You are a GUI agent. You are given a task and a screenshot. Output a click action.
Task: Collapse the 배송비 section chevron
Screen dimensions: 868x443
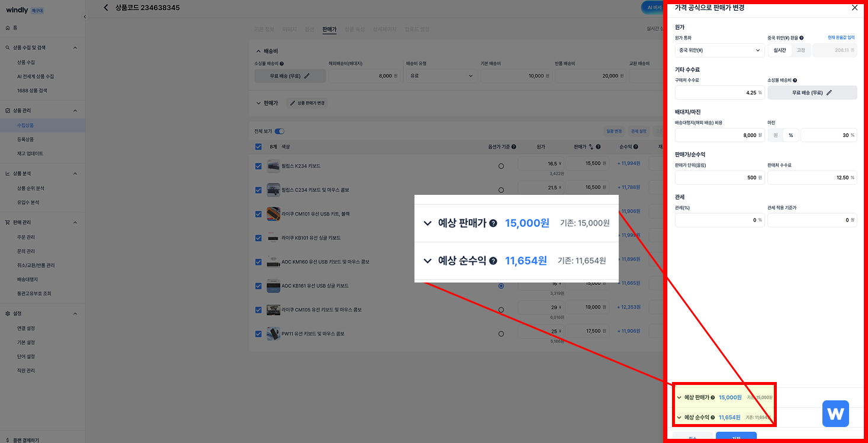259,52
